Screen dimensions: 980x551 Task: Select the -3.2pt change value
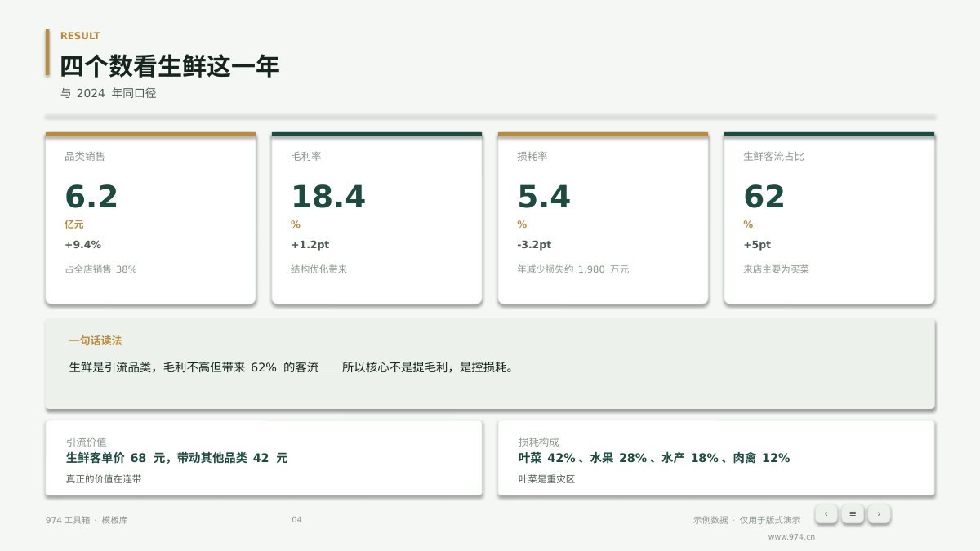point(534,245)
